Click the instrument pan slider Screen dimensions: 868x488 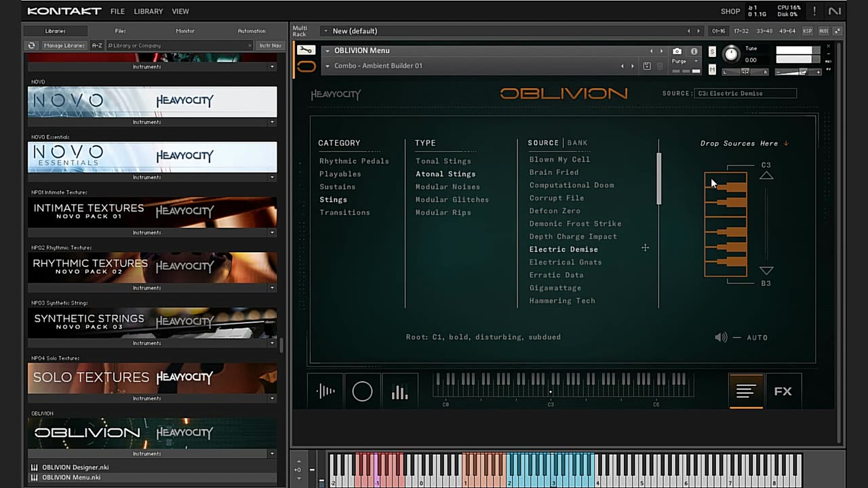[x=745, y=72]
